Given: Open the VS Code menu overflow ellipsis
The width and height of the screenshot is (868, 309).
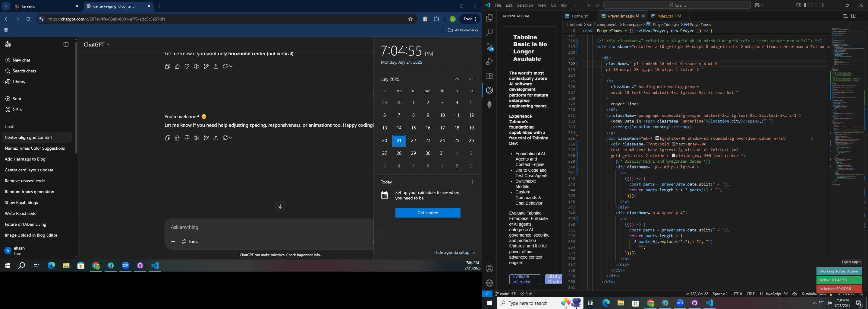Looking at the screenshot, I should pyautogui.click(x=576, y=5).
